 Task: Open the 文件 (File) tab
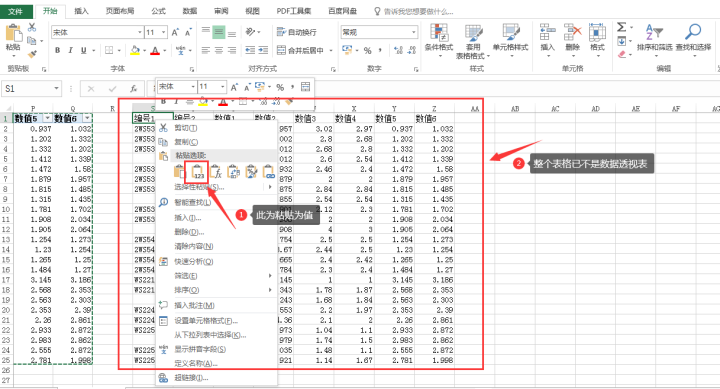16,11
